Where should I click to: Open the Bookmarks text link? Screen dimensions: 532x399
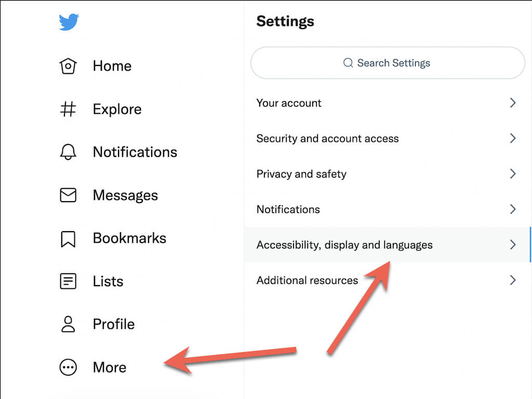click(129, 238)
